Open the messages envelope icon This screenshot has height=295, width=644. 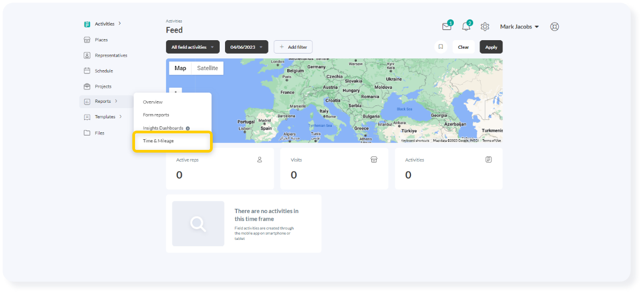coord(446,27)
